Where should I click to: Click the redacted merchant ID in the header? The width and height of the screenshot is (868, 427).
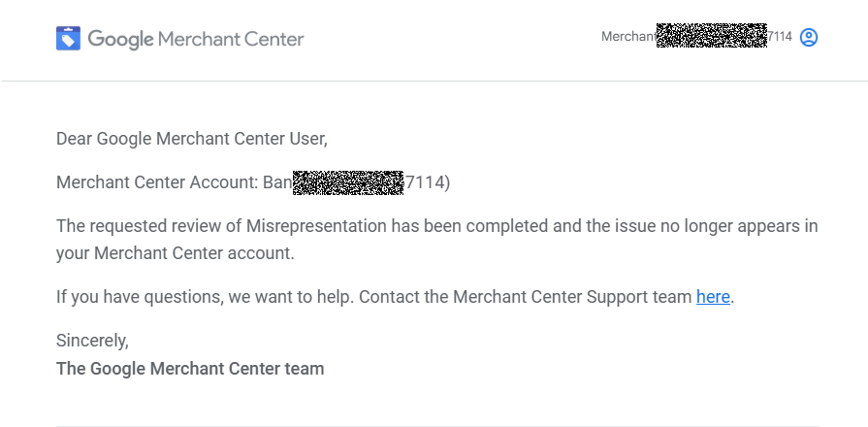(711, 36)
